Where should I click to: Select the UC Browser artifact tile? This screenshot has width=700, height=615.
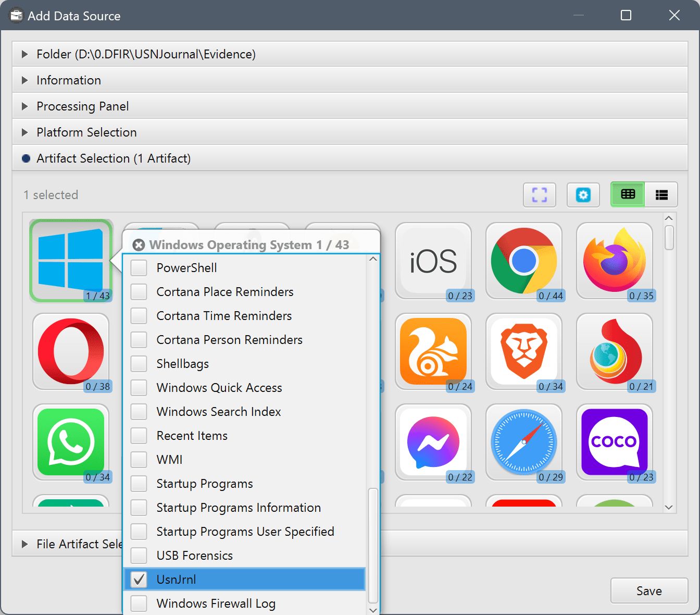pos(433,352)
